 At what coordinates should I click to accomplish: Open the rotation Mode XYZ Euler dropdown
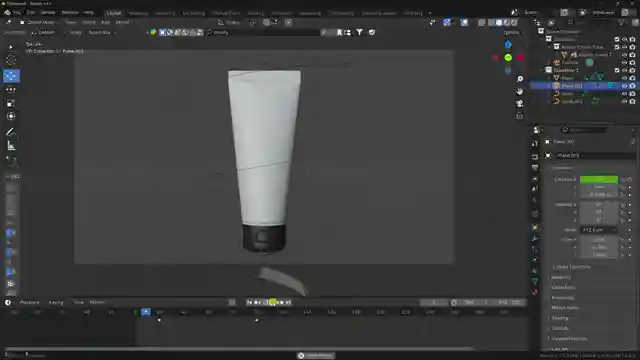(x=599, y=230)
